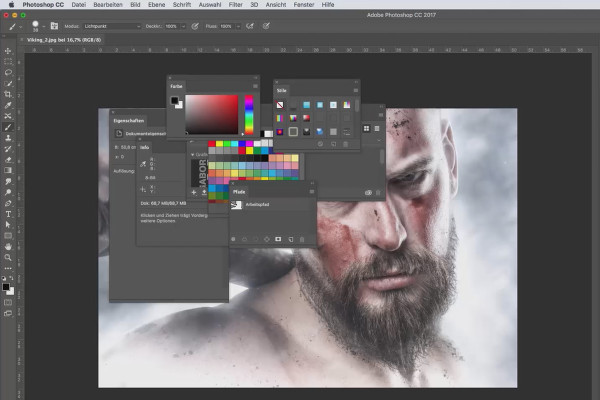Open the Pfade panel flyout menu

point(311,192)
